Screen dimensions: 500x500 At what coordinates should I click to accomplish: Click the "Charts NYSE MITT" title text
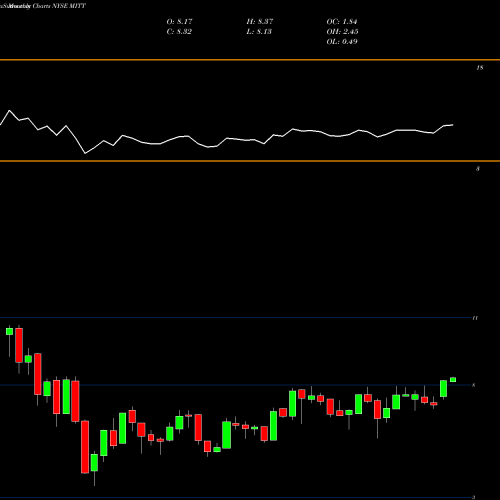coord(59,6)
